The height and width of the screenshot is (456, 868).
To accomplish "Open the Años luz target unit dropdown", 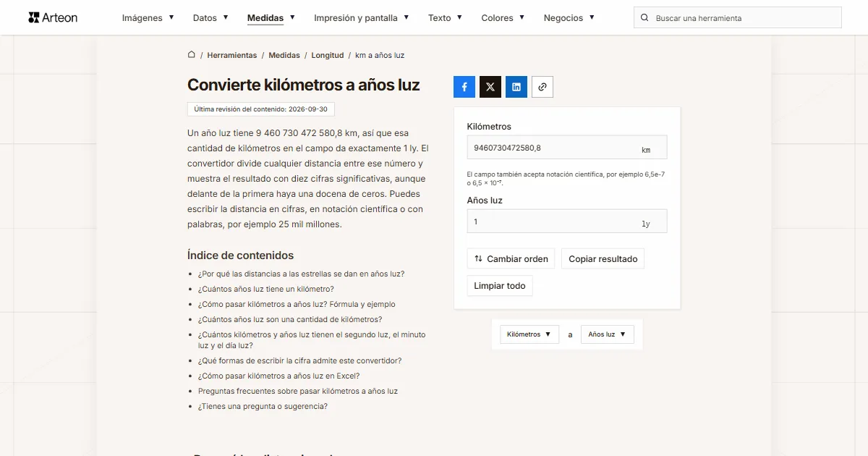I will 608,334.
